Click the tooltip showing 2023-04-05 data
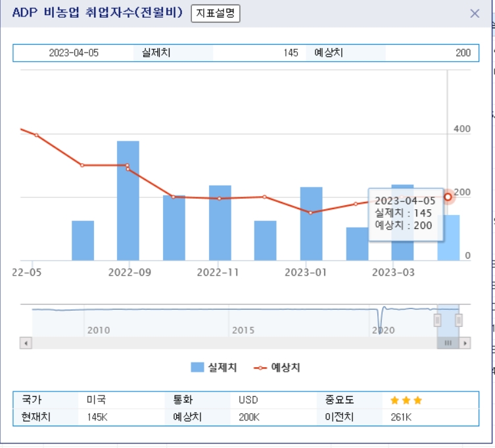The image size is (495, 448). [406, 215]
